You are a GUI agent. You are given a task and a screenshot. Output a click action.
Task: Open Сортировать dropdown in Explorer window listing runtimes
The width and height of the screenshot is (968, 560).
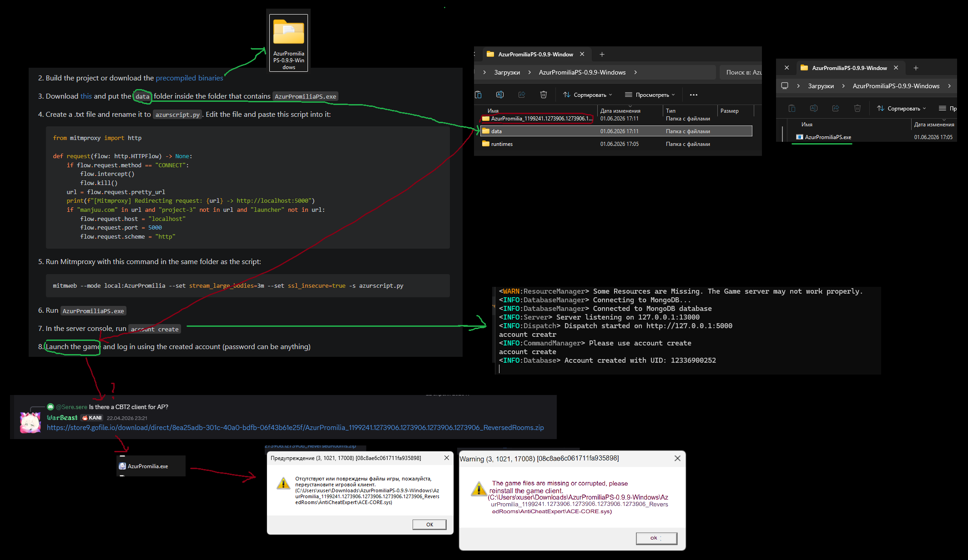(x=588, y=95)
